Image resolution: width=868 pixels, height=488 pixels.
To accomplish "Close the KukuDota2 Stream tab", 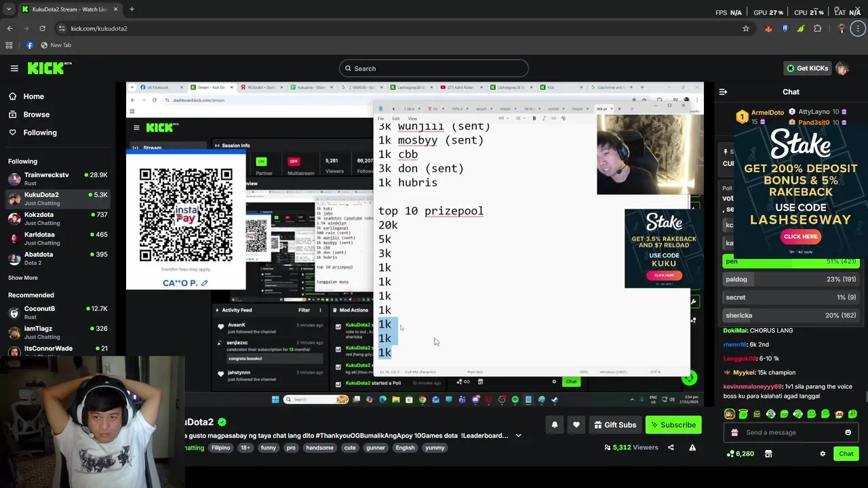I will pos(116,9).
